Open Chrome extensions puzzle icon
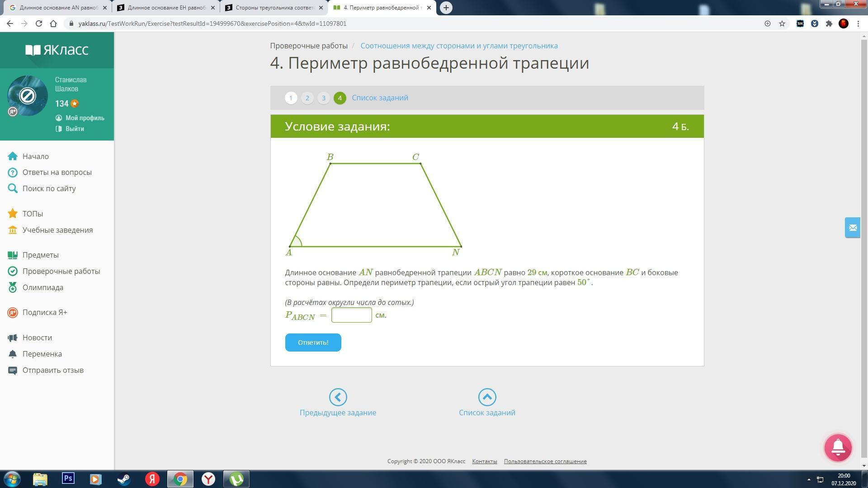This screenshot has width=868, height=488. point(829,23)
